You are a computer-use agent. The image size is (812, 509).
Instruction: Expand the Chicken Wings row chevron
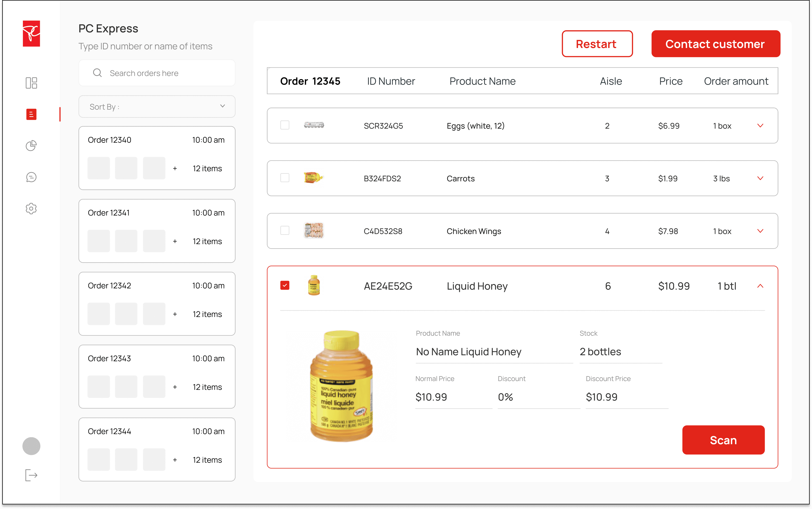pos(760,231)
